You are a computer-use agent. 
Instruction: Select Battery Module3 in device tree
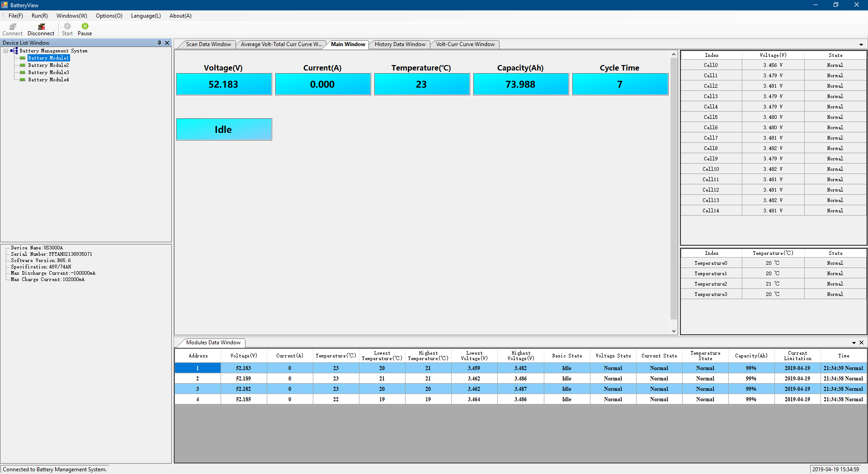[x=48, y=73]
